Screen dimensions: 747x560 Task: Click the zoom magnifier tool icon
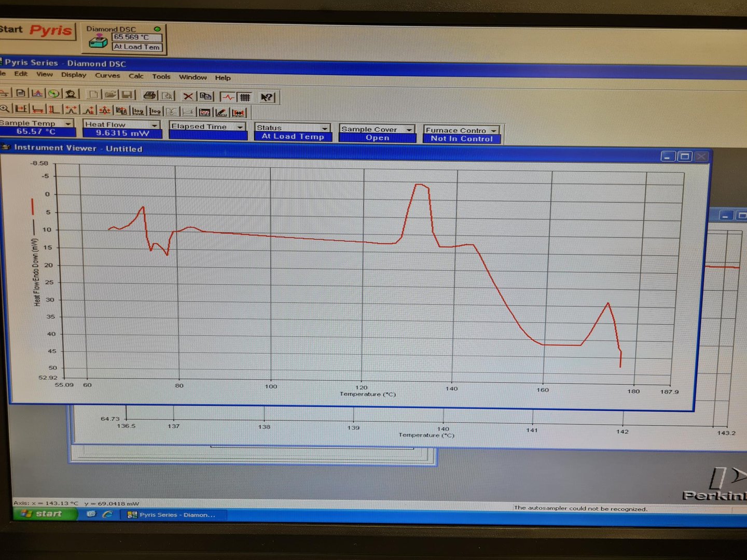(x=5, y=109)
